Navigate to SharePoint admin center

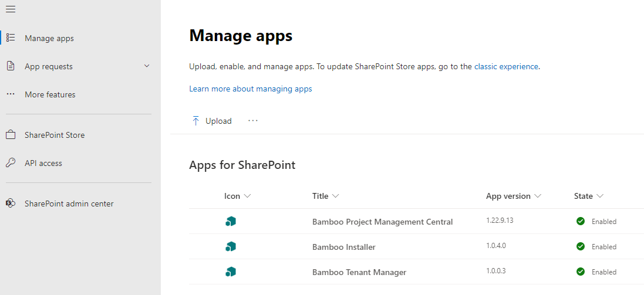(69, 204)
